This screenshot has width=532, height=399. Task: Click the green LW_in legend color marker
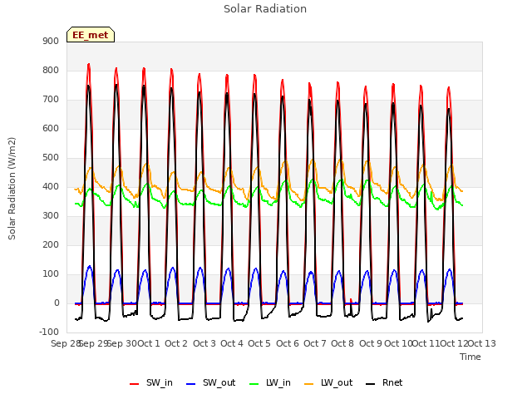click(254, 384)
